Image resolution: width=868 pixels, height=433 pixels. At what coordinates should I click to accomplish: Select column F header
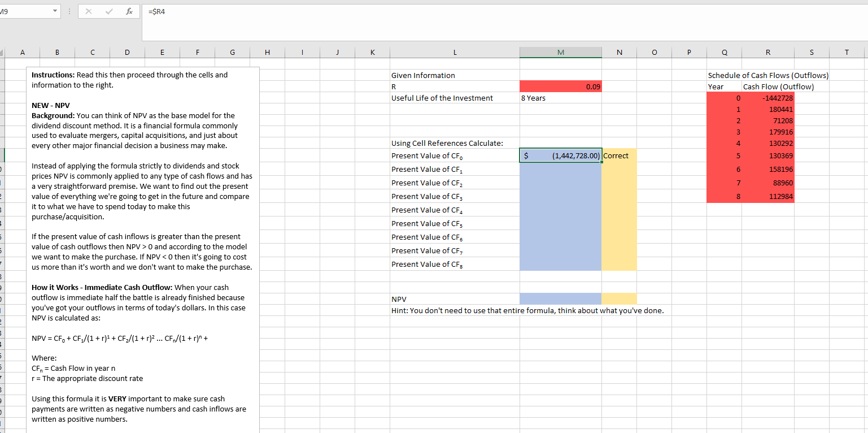(x=197, y=53)
